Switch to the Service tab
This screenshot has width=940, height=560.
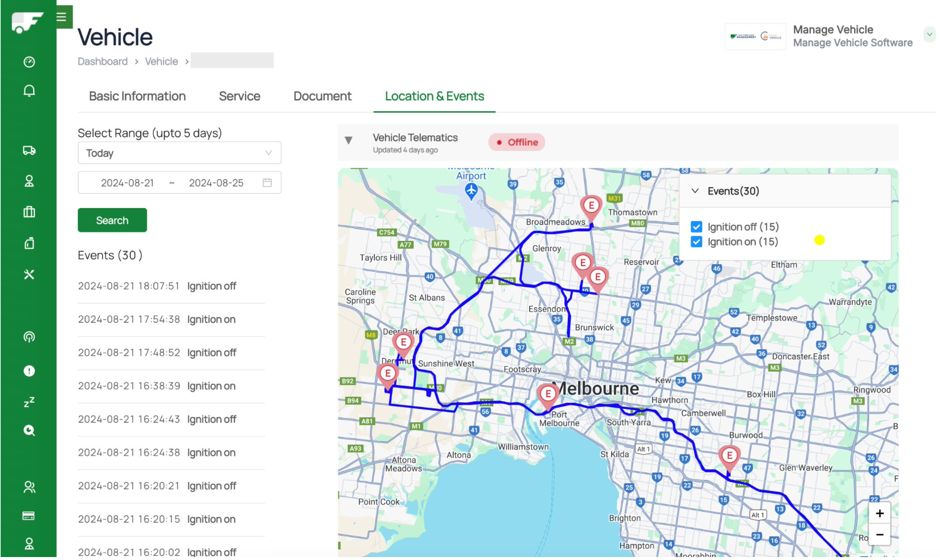pos(240,96)
